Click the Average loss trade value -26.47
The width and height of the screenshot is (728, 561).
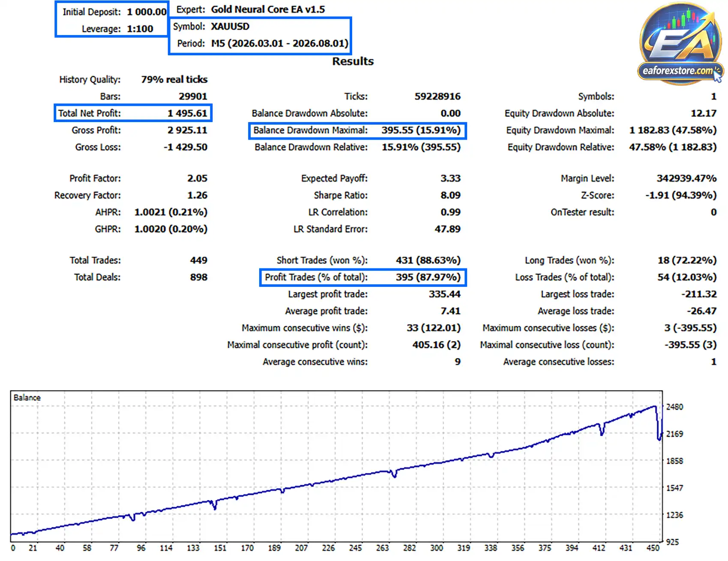702,311
